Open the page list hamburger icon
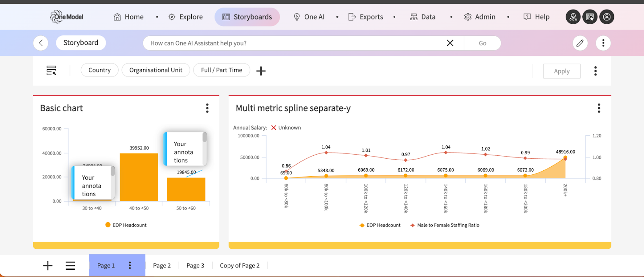 click(70, 266)
